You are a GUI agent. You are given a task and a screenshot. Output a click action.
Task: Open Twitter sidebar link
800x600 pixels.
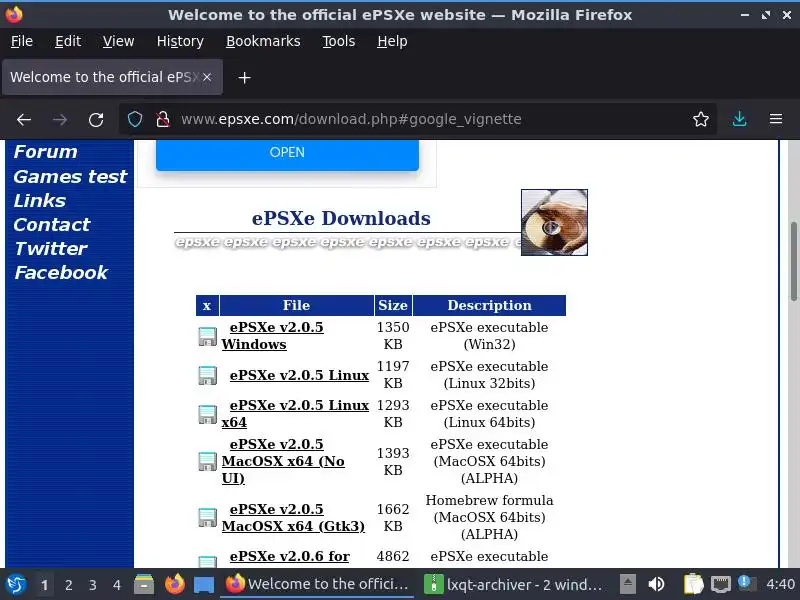pyautogui.click(x=51, y=248)
